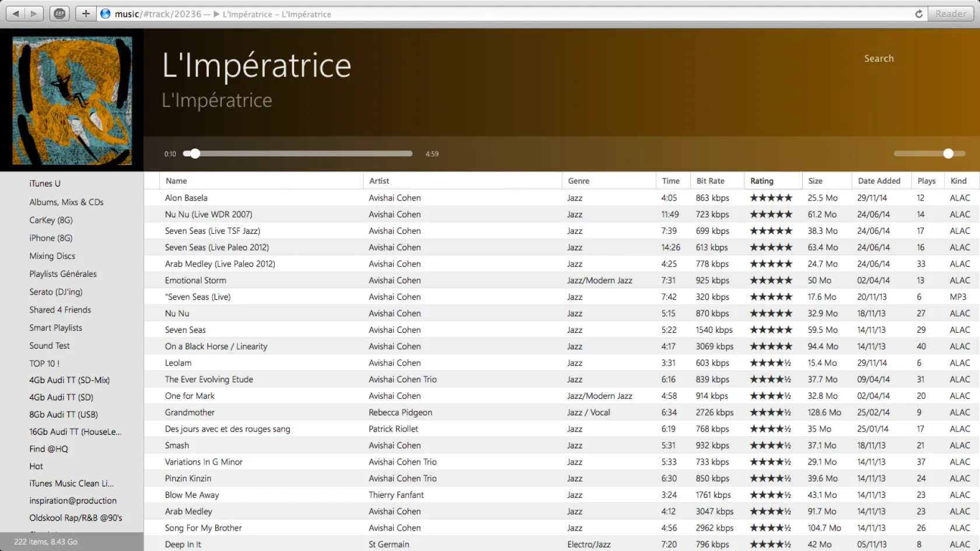Open the TOP 10 ! playlist

point(44,363)
